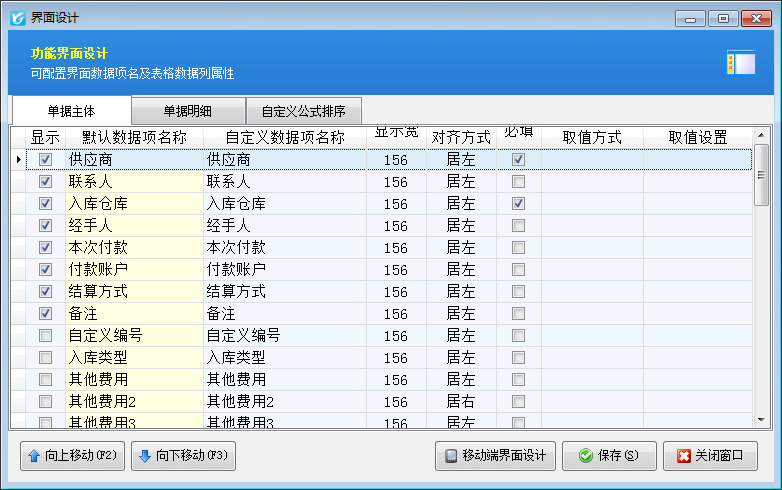
Task: Click the Move Down (向下移动) button
Action: click(x=183, y=456)
